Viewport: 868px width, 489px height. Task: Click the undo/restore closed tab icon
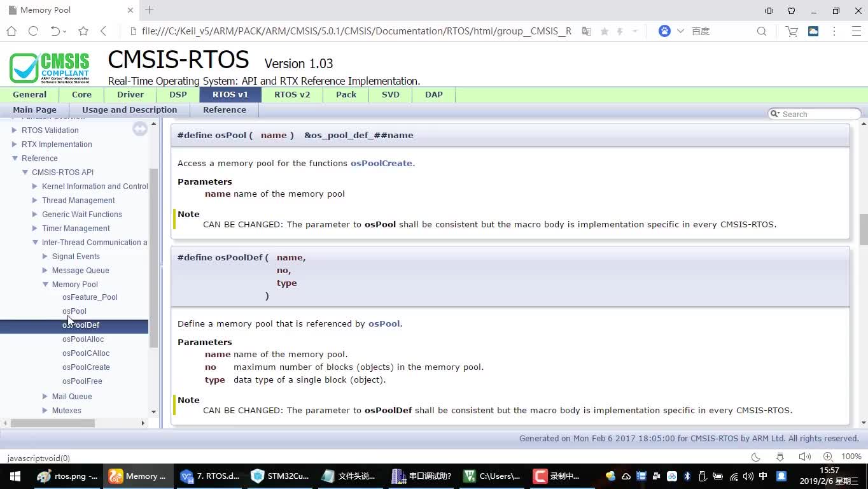(55, 31)
